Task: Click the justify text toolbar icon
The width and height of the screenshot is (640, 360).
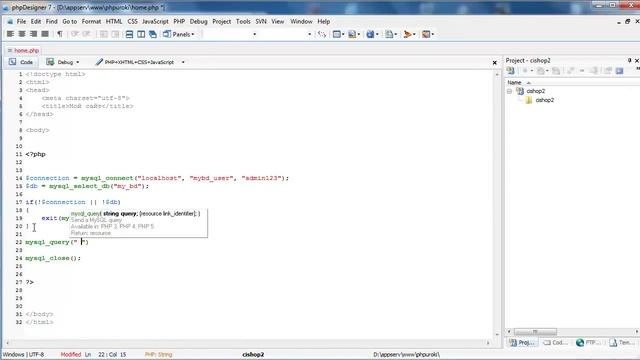Action: point(45,34)
